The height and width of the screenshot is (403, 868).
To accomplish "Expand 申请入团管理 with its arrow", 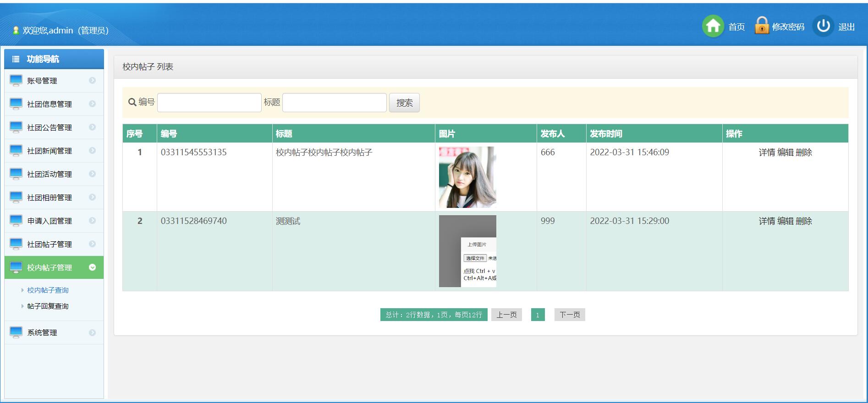I will 92,221.
